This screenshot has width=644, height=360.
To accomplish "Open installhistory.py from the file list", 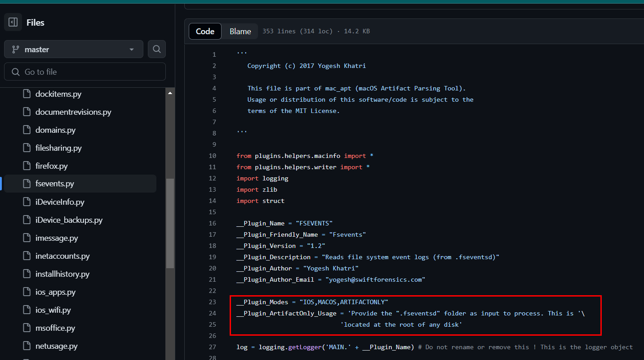I will (x=62, y=274).
